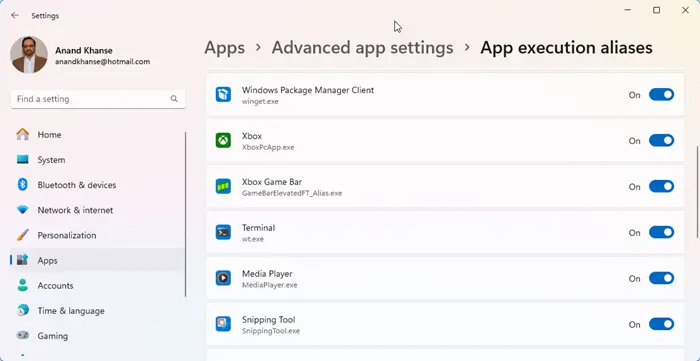700x361 pixels.
Task: Click the user profile picture
Action: point(29,55)
